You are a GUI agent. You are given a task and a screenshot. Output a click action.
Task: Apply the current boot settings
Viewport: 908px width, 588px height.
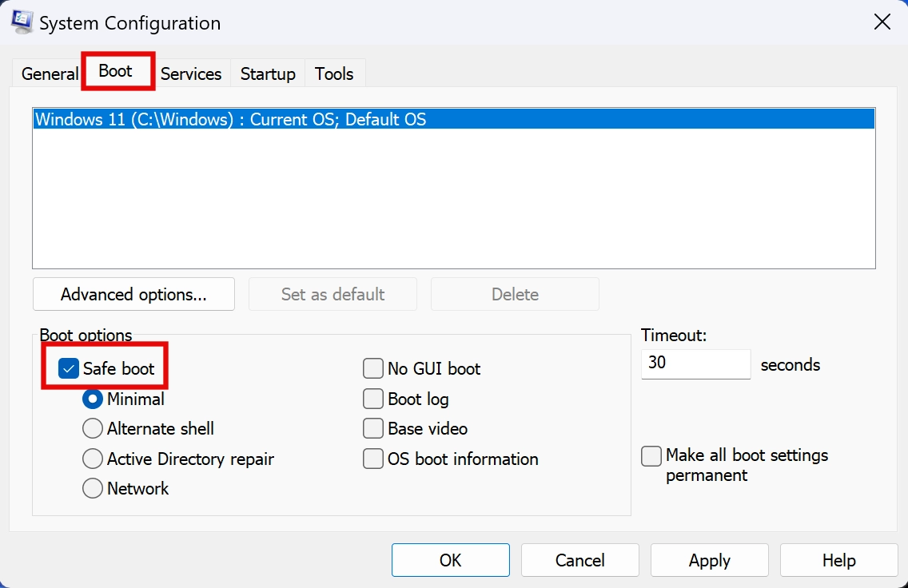(708, 560)
